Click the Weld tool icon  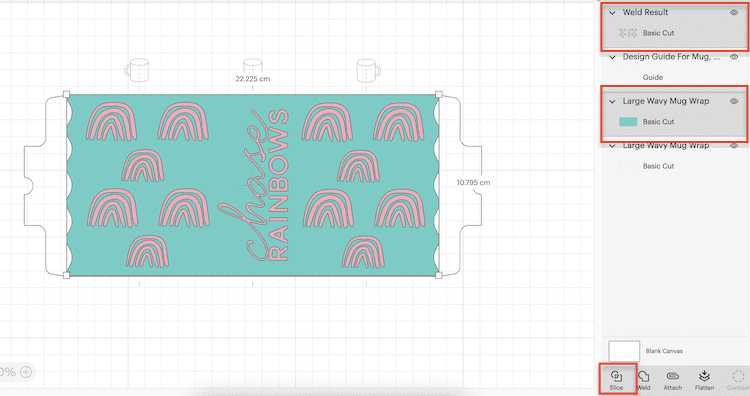click(643, 376)
